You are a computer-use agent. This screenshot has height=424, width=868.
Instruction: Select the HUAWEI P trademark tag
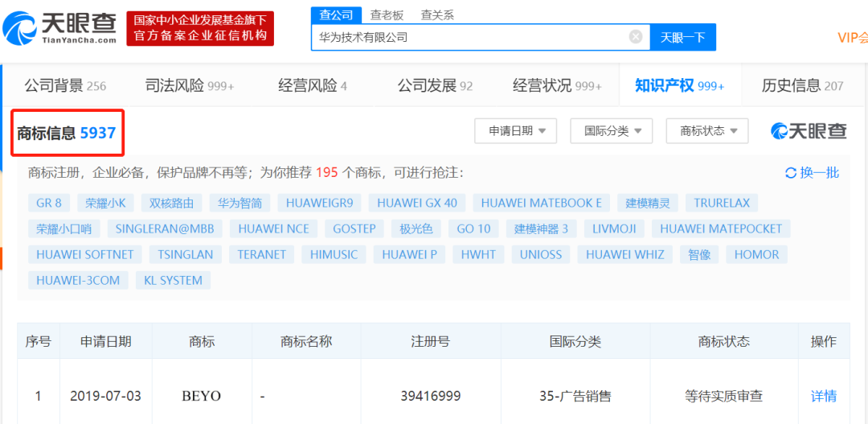click(409, 254)
